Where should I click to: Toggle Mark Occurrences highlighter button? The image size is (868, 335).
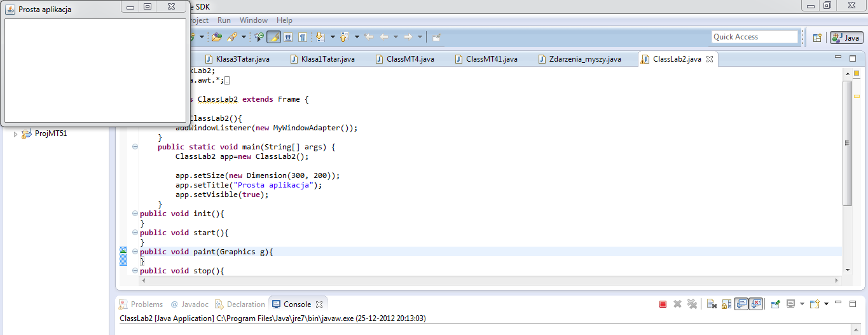click(x=273, y=38)
